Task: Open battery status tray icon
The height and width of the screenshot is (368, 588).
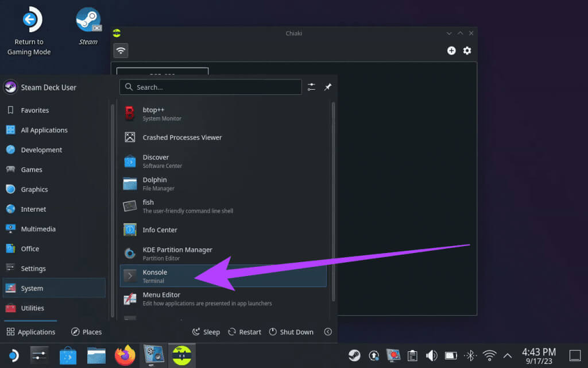Action: [451, 355]
